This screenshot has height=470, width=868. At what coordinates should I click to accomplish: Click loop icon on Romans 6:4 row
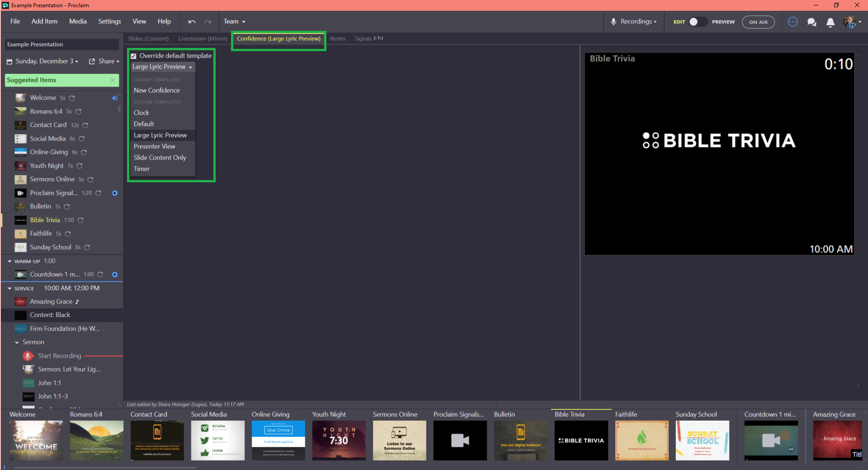78,111
